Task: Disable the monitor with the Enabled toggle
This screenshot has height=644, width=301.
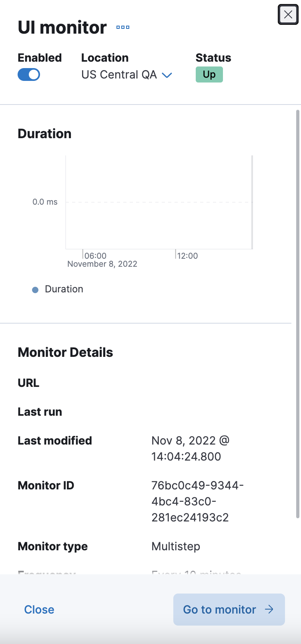Action: [28, 74]
